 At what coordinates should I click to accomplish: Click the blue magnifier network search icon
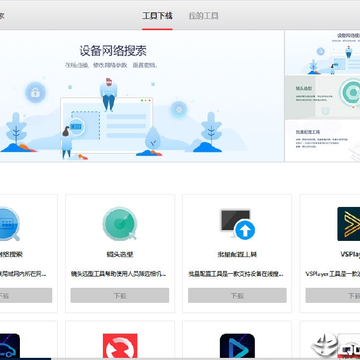[9, 224]
